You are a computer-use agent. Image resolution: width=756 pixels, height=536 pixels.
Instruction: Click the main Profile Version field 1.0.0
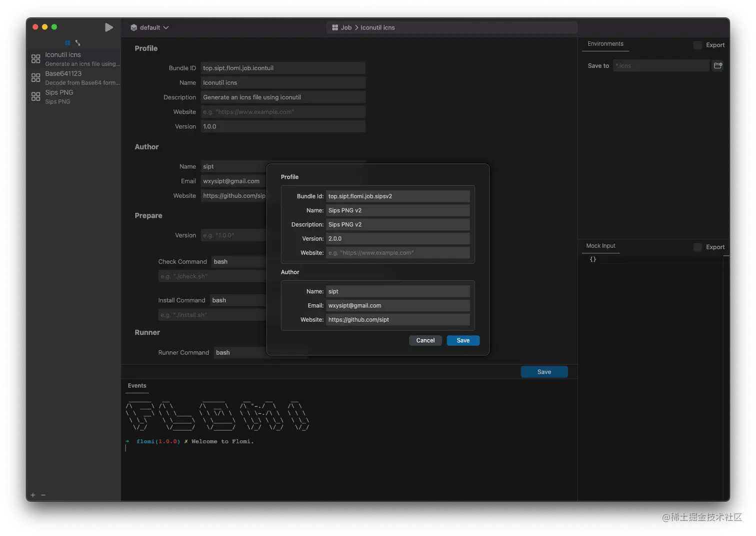(283, 126)
